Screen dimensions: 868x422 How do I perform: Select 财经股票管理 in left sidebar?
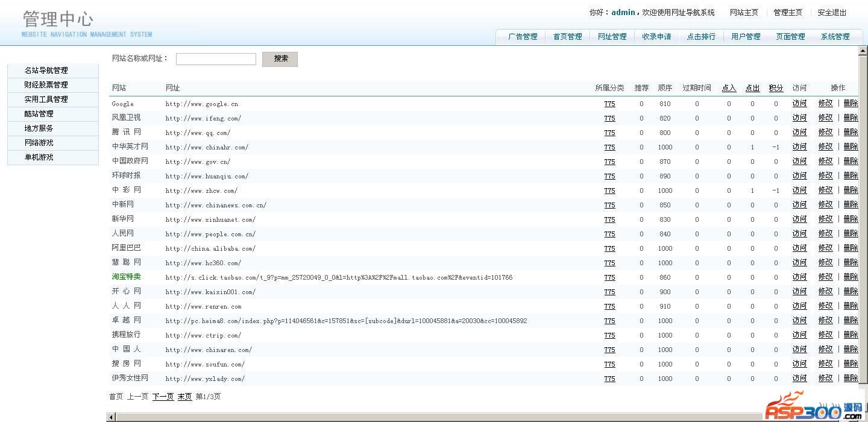pos(46,85)
